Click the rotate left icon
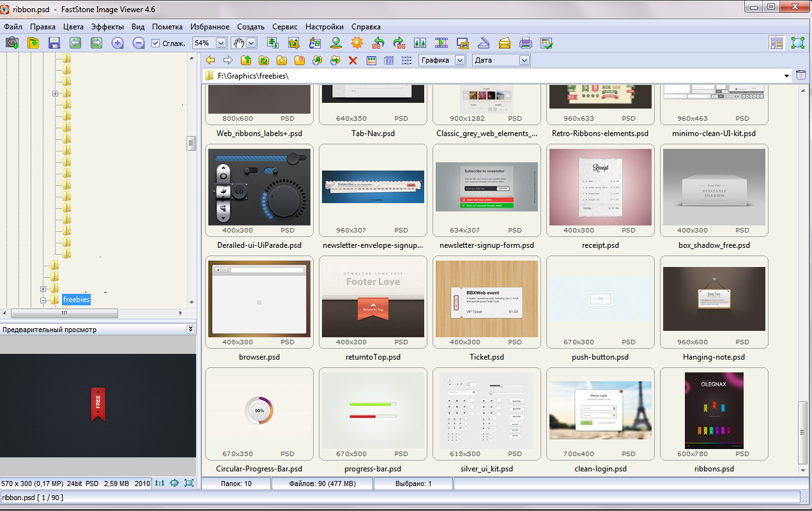This screenshot has height=511, width=812. click(x=378, y=43)
